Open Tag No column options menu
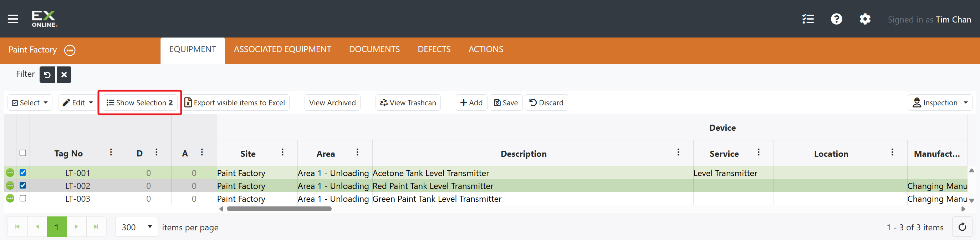 111,152
